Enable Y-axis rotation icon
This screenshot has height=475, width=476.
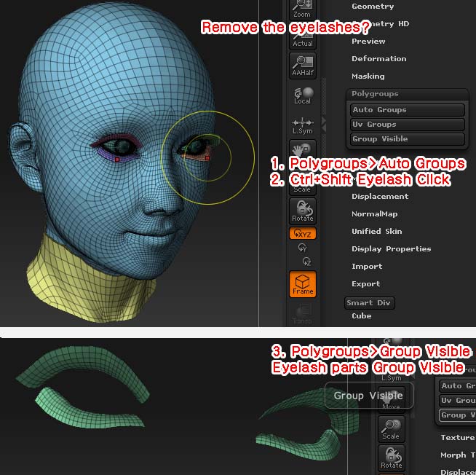pyautogui.click(x=302, y=248)
